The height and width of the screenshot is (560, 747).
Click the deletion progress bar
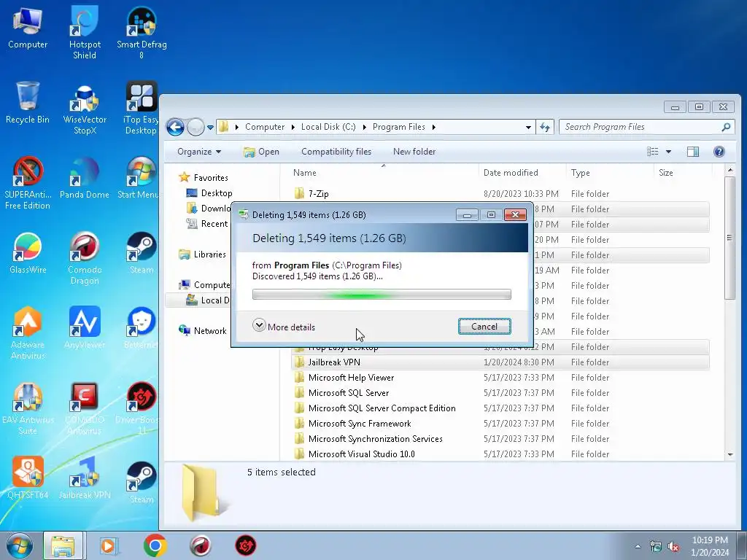(382, 295)
